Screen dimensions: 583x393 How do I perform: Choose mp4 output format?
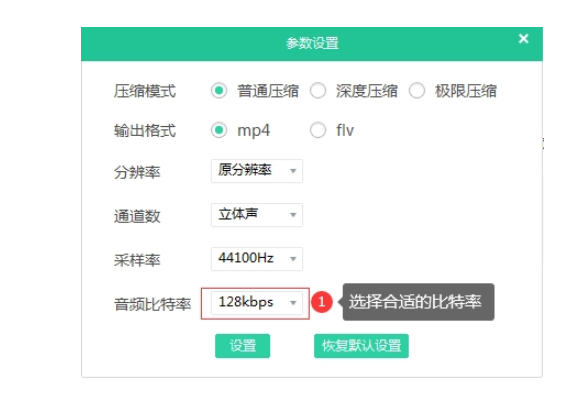click(219, 131)
